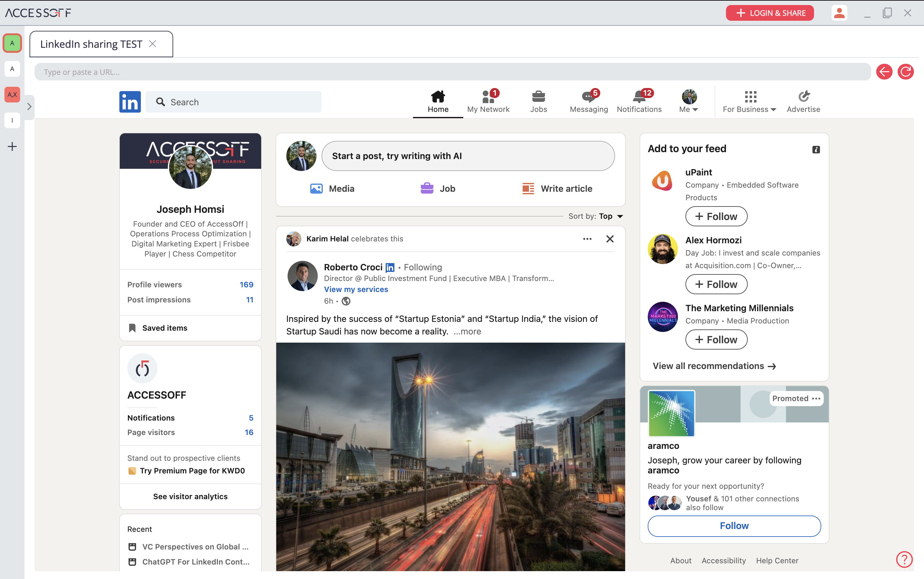
Task: Open See visitor analytics
Action: pos(190,496)
